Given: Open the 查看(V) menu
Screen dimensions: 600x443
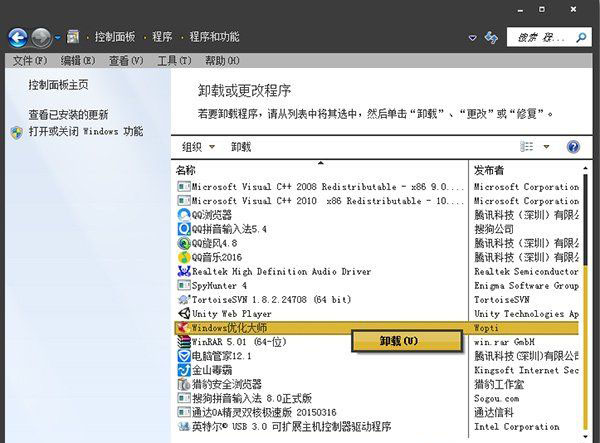Looking at the screenshot, I should pos(126,60).
